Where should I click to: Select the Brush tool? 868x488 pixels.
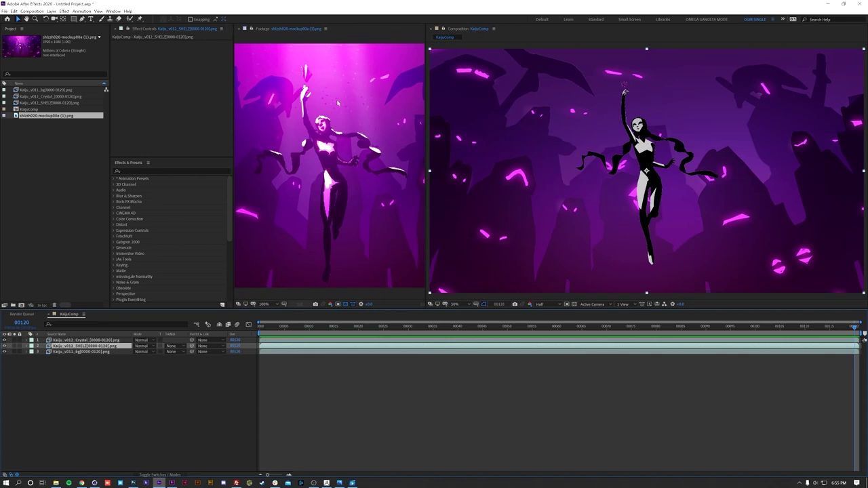click(101, 19)
